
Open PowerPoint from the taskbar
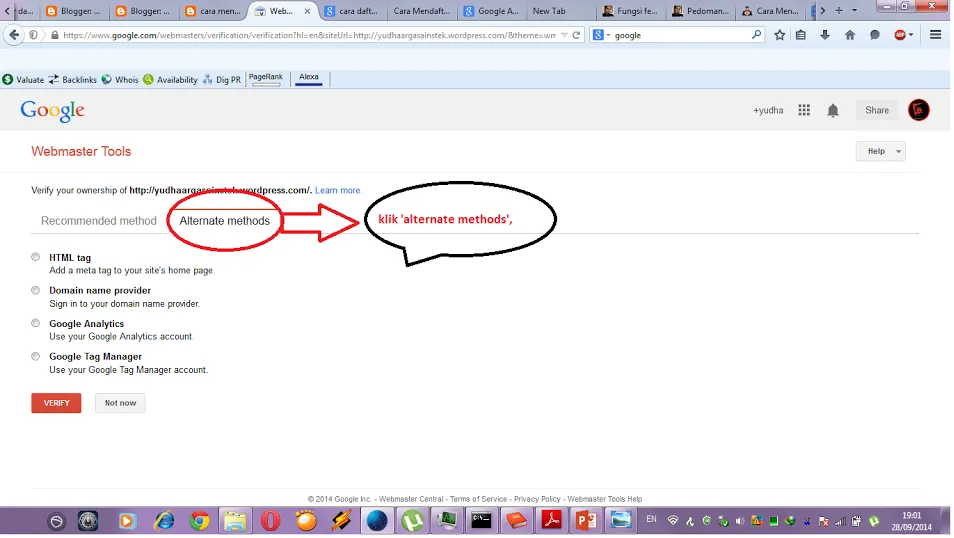[587, 521]
